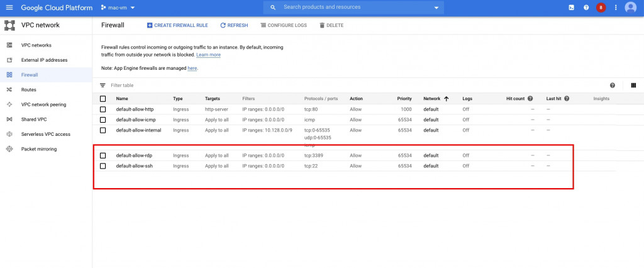Click the Google Cloud Platform logo text

tap(57, 8)
